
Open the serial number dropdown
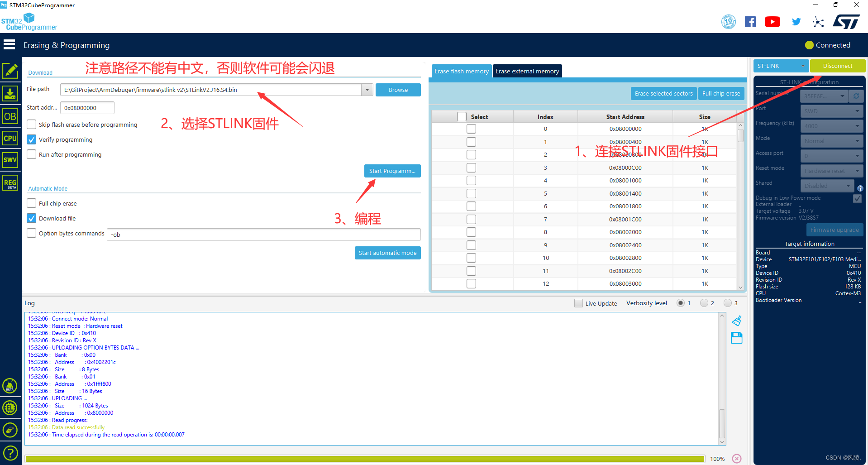(823, 96)
